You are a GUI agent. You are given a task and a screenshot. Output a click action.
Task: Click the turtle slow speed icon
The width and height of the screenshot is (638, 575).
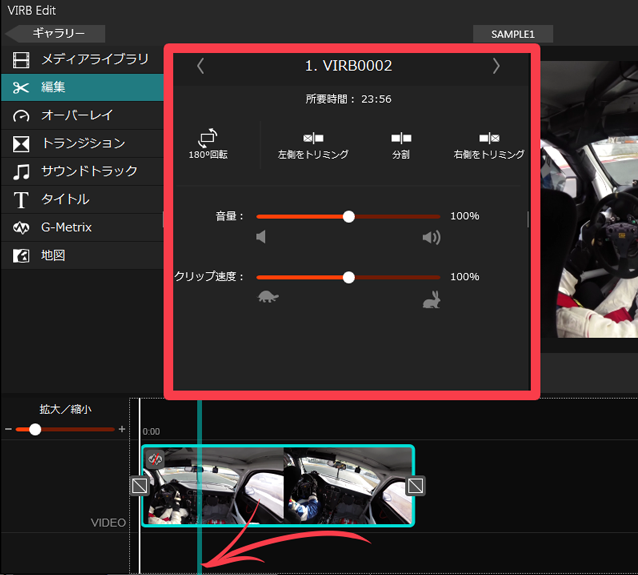(268, 297)
